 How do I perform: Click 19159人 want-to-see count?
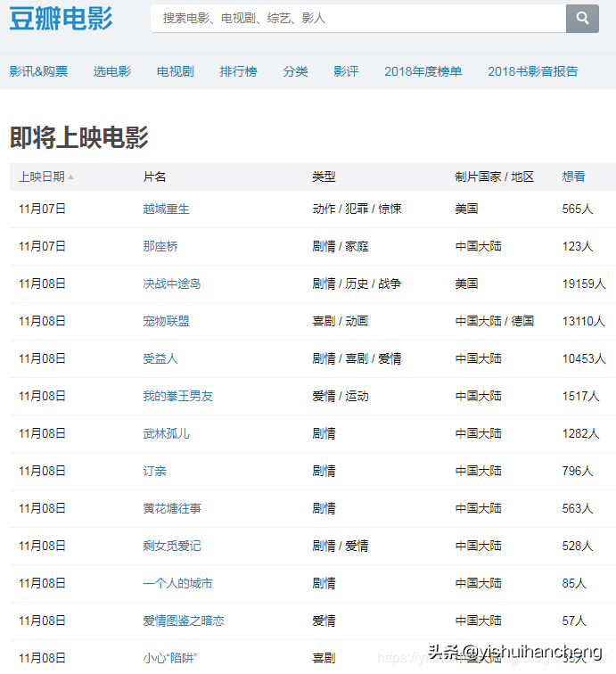(x=584, y=284)
